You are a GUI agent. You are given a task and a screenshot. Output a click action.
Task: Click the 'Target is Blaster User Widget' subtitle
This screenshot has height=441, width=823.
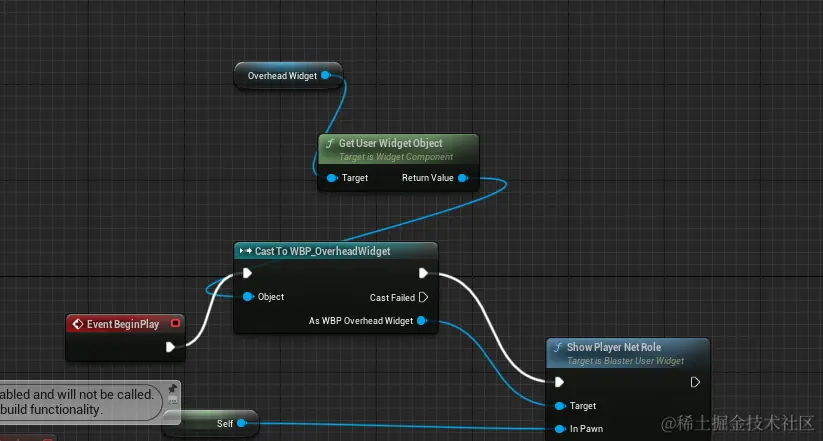coord(626,361)
